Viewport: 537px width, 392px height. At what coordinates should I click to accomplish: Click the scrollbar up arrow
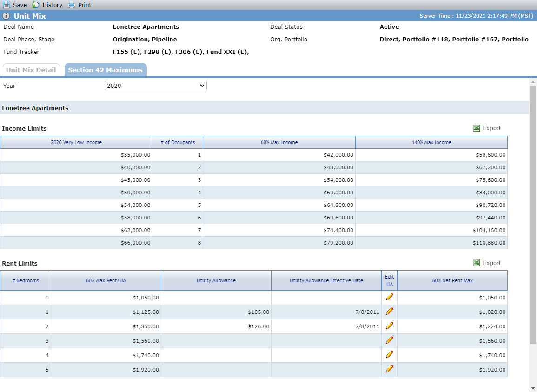pyautogui.click(x=533, y=82)
